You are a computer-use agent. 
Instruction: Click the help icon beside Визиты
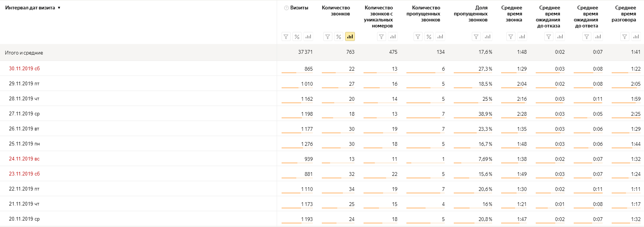286,8
